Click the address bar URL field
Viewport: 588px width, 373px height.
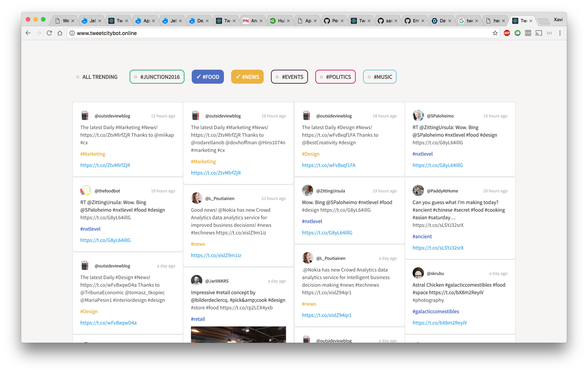(x=269, y=33)
